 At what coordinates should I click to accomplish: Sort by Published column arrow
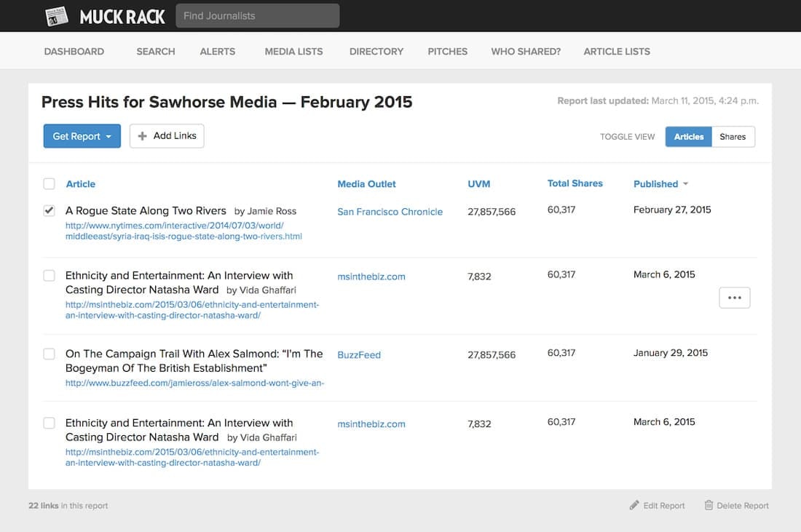(685, 184)
